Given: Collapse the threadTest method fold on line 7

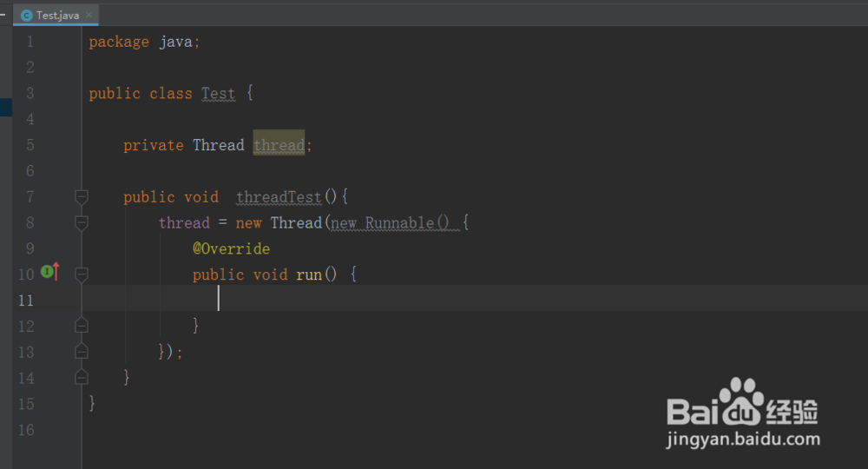Looking at the screenshot, I should pyautogui.click(x=82, y=196).
